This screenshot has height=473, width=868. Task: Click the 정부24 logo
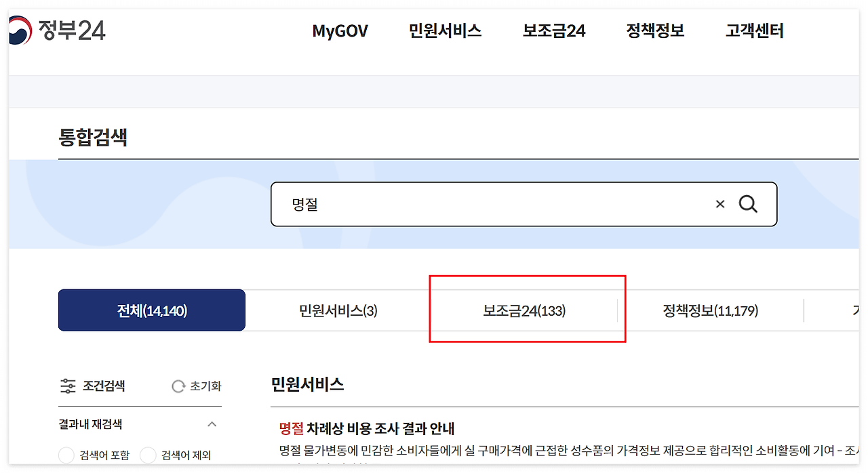pos(58,30)
